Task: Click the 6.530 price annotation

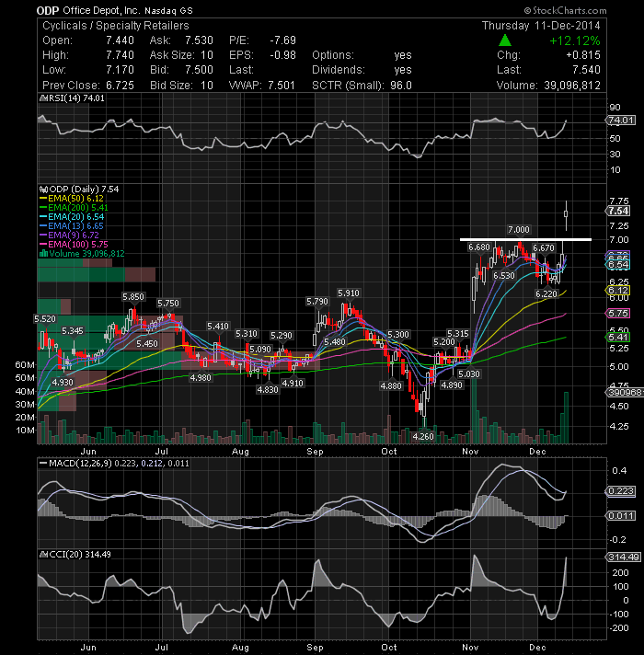Action: click(x=504, y=276)
